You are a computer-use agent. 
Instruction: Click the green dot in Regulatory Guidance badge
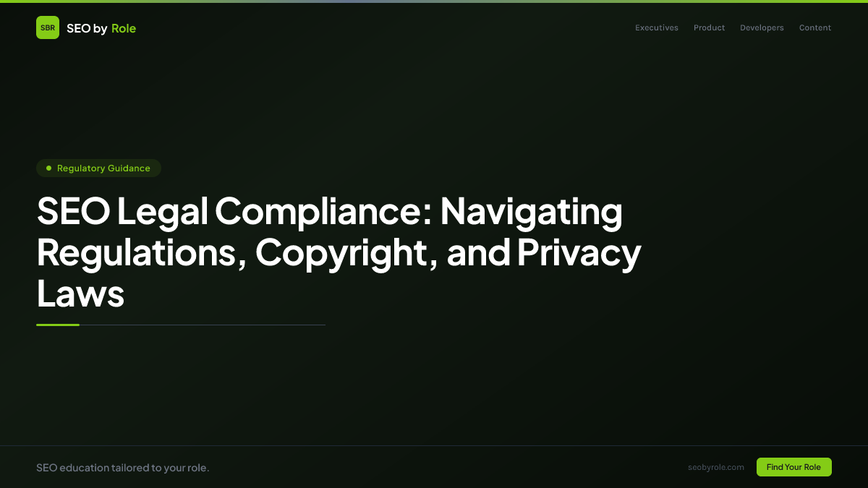pyautogui.click(x=48, y=168)
